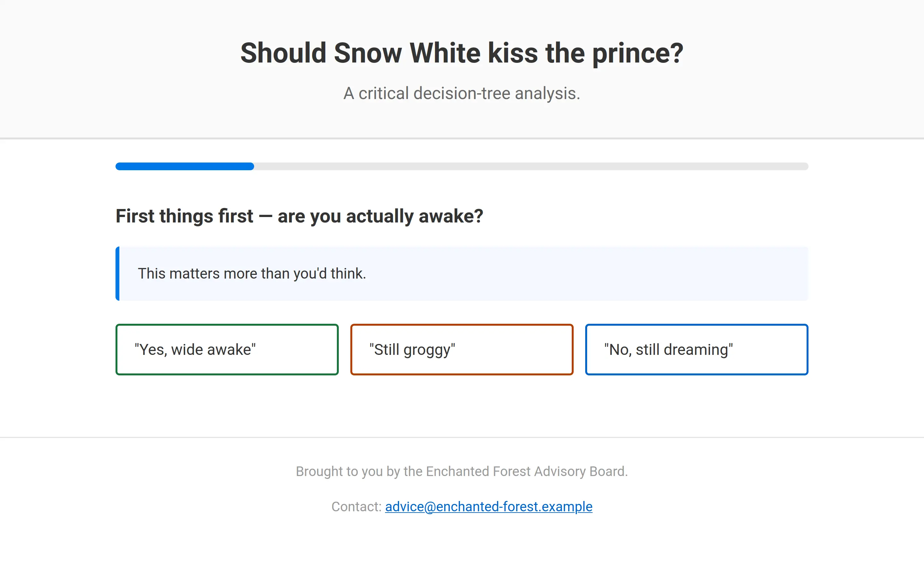Click the "This matters more than you'd think" note
Viewport: 924px width, 577px height.
[x=252, y=274]
